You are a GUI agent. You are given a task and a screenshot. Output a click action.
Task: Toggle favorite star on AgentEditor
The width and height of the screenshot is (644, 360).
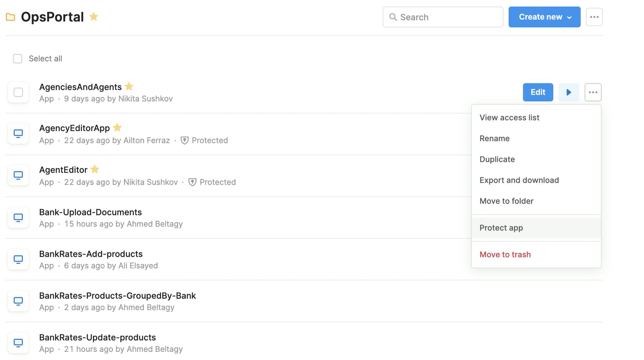(x=95, y=169)
